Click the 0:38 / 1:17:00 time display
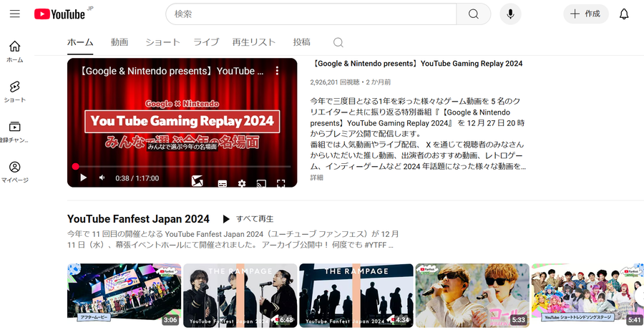Screen dimensions: 644x330 click(x=137, y=178)
